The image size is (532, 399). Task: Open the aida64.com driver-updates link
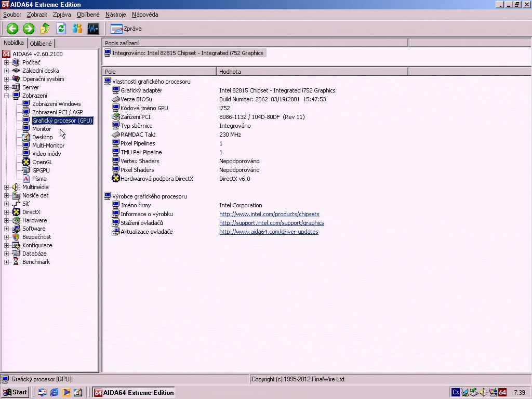(269, 232)
